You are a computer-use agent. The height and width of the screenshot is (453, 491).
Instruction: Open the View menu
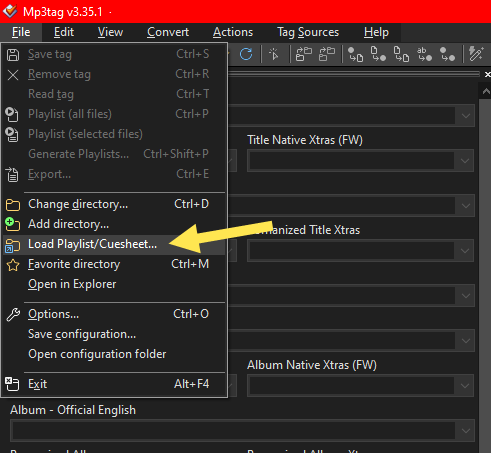(110, 32)
